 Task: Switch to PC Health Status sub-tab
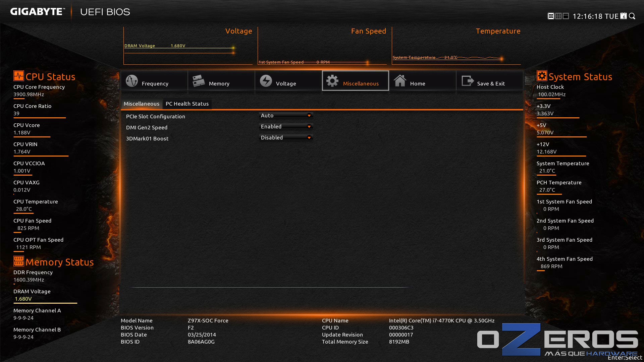(x=187, y=104)
